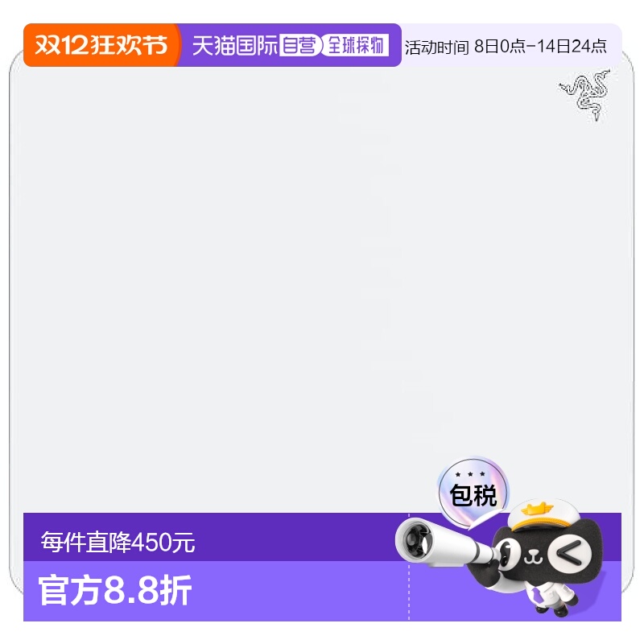Select the 天猫国际 label

coord(235,45)
